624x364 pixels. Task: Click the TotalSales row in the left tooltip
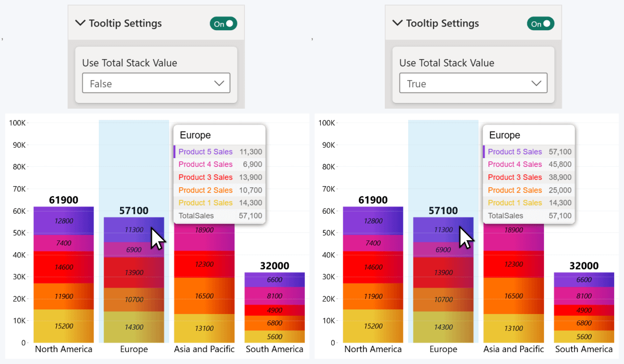[219, 215]
